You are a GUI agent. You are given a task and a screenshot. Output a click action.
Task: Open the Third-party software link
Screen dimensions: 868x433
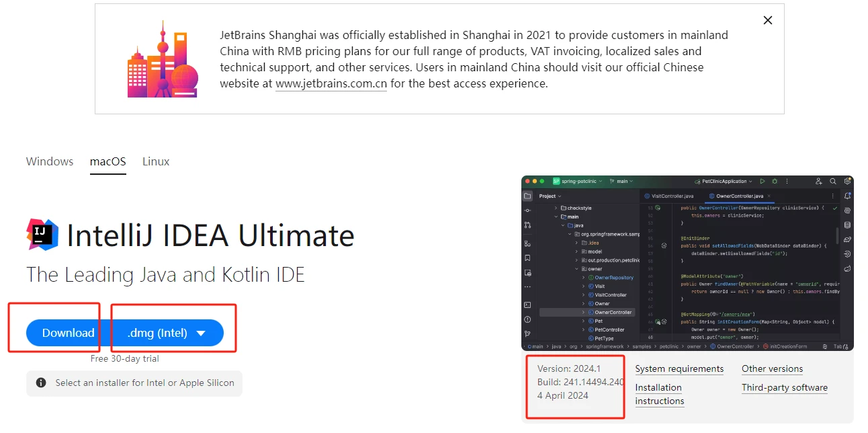tap(785, 387)
